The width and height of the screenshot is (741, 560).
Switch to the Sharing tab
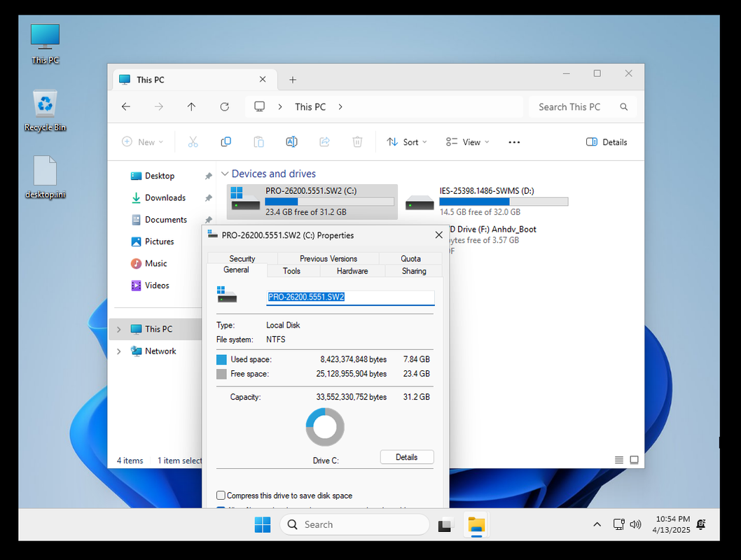point(414,271)
